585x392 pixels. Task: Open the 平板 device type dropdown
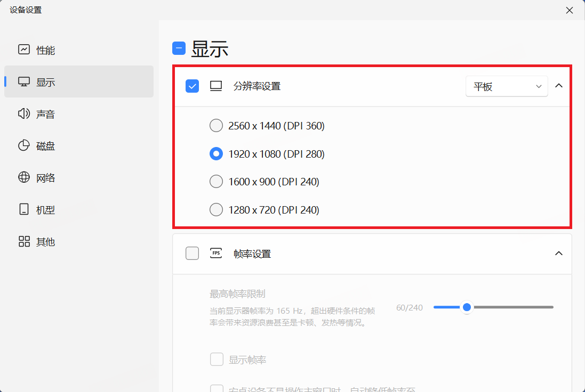(x=506, y=86)
